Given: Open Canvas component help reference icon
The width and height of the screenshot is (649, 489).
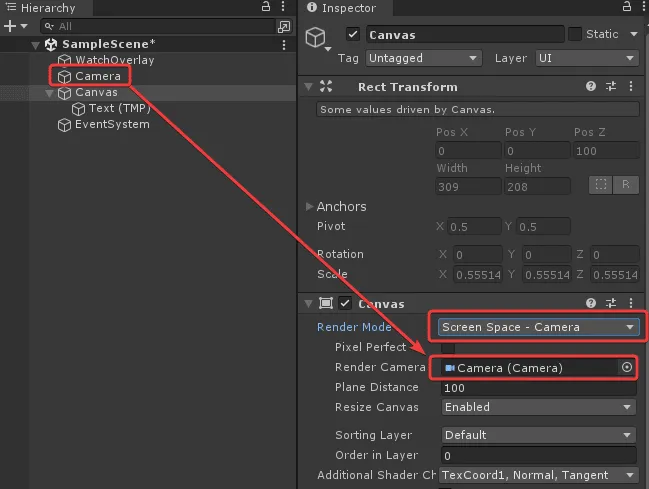Looking at the screenshot, I should pyautogui.click(x=591, y=303).
